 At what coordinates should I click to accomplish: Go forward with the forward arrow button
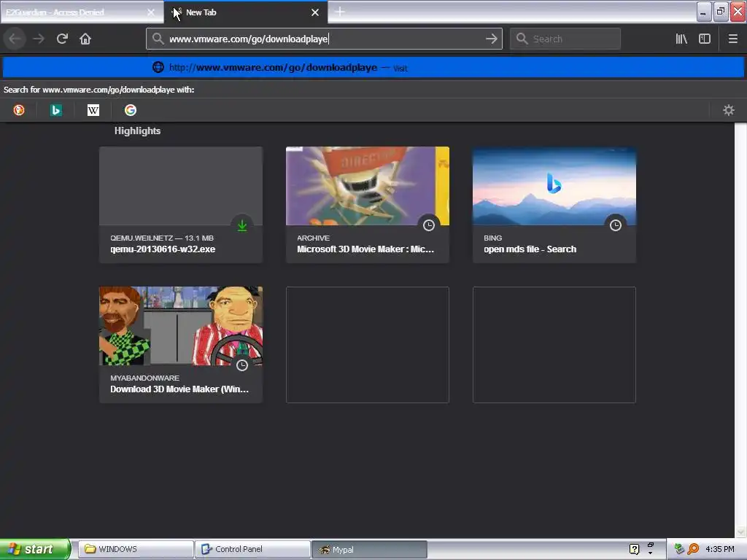[39, 39]
